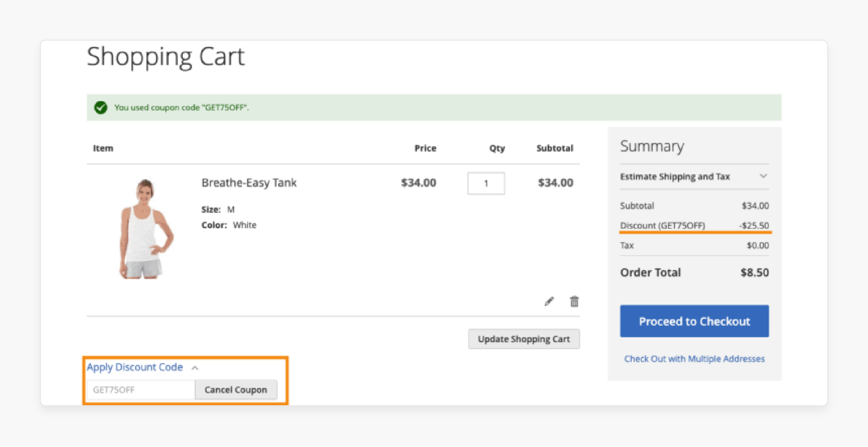
Task: Click the Subtotal column header in the item table
Action: coord(555,148)
